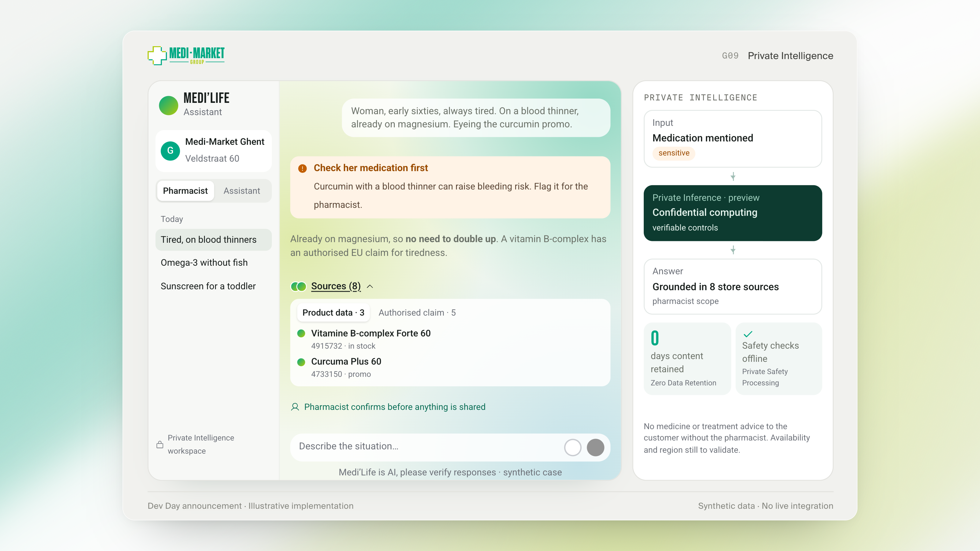Click Pharmacist confirms before anything is shared

[x=394, y=407]
